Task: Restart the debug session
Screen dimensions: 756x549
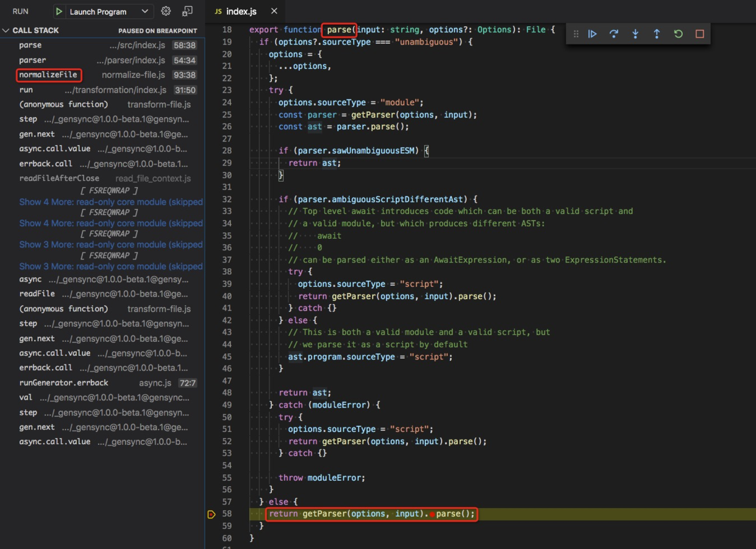Action: pos(678,34)
